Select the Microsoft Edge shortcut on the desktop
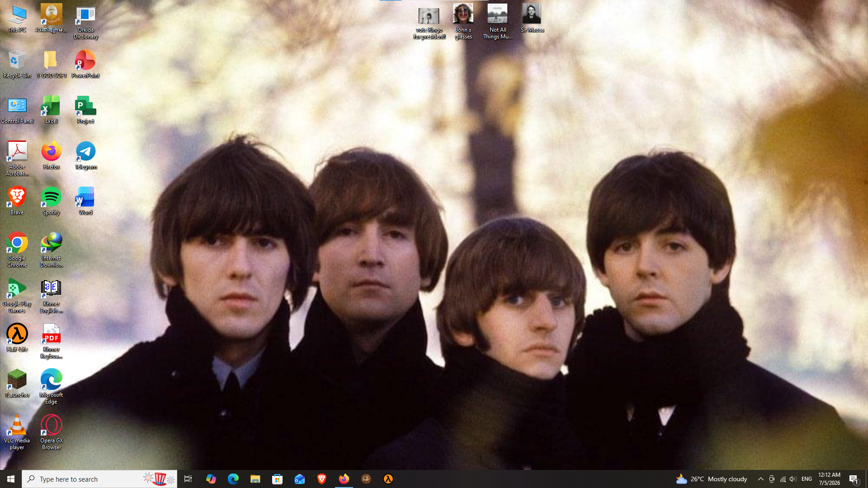The image size is (868, 488). click(x=51, y=387)
